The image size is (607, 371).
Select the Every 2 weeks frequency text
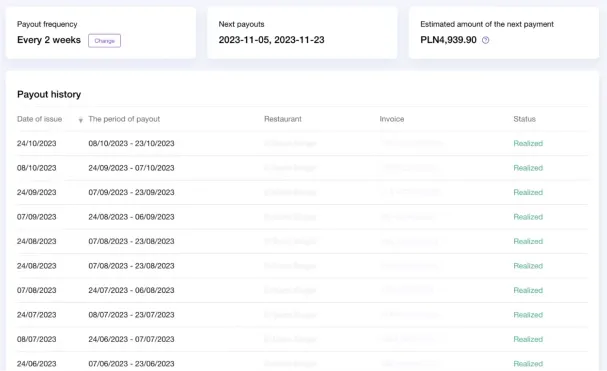coord(49,40)
